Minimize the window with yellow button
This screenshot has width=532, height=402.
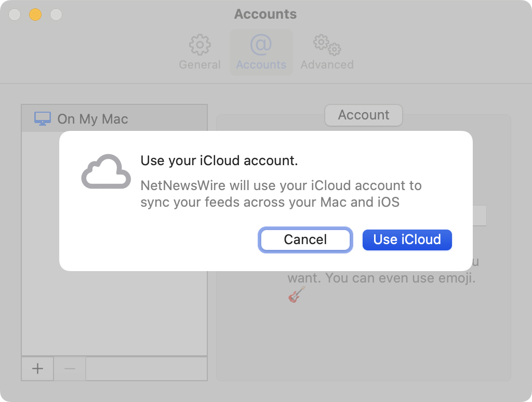click(x=35, y=15)
